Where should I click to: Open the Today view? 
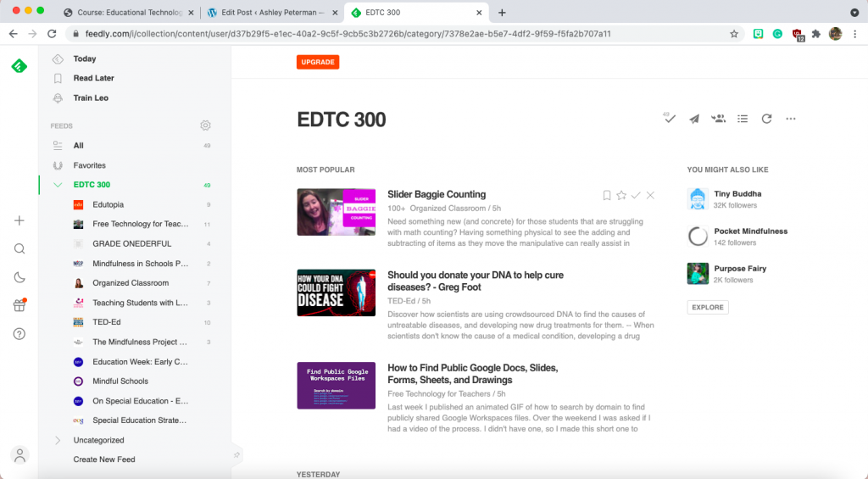[x=85, y=58]
